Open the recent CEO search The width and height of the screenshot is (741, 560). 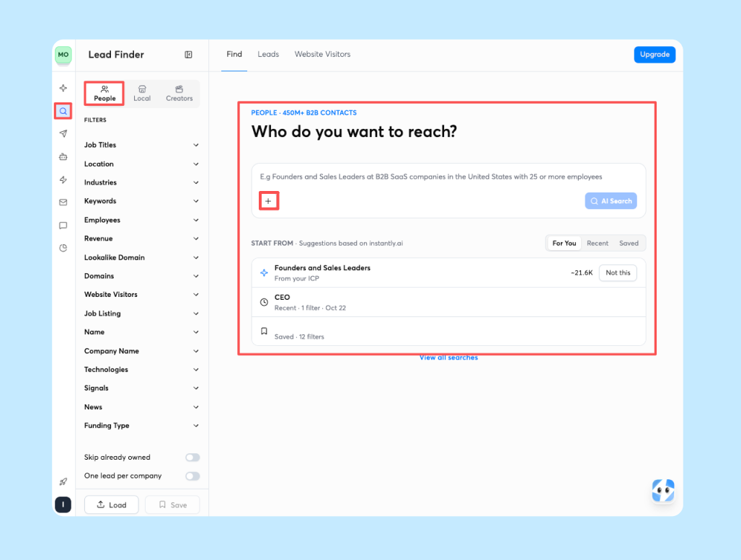(x=448, y=302)
